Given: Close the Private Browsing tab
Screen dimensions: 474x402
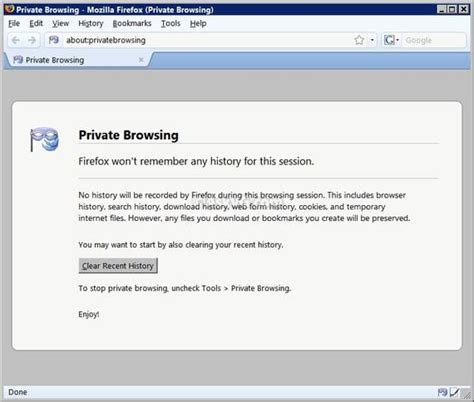Looking at the screenshot, I should (x=141, y=60).
